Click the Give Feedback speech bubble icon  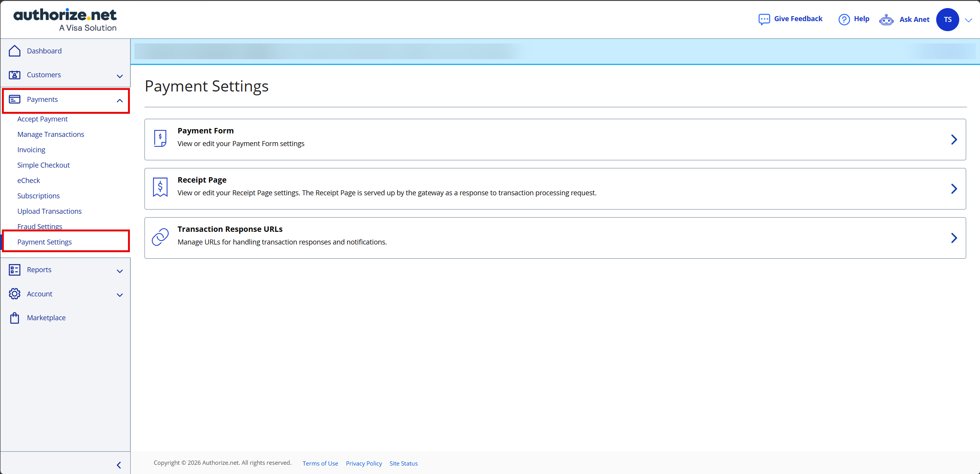point(764,19)
